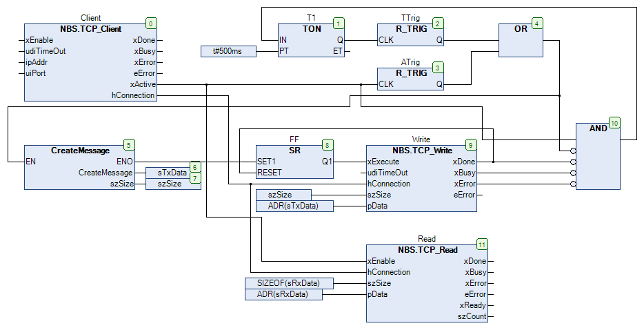Click the ADR(sRxData) input box
Viewport: 644px width, 328px height.
pyautogui.click(x=283, y=294)
